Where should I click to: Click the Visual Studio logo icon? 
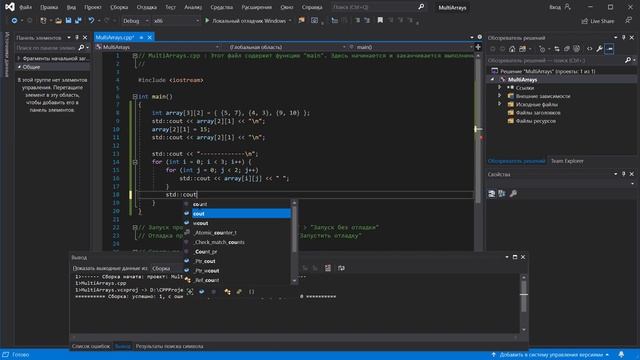10,7
